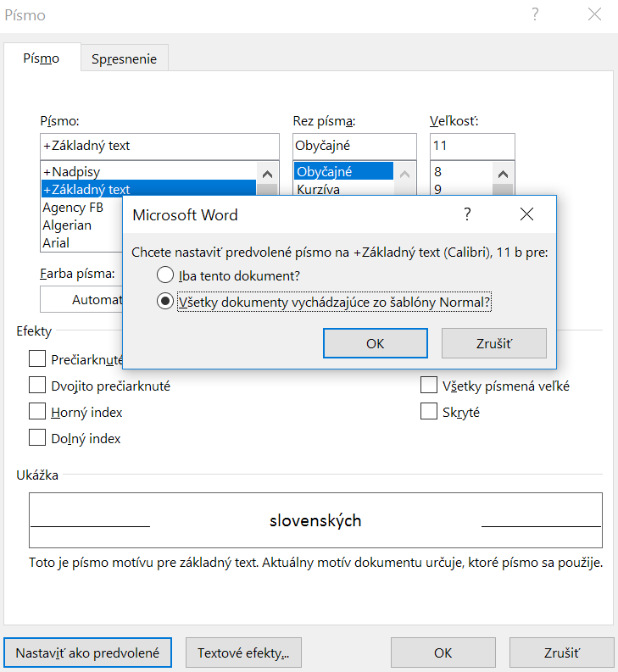Click the Rez písma style input field
The width and height of the screenshot is (618, 672).
click(x=354, y=146)
